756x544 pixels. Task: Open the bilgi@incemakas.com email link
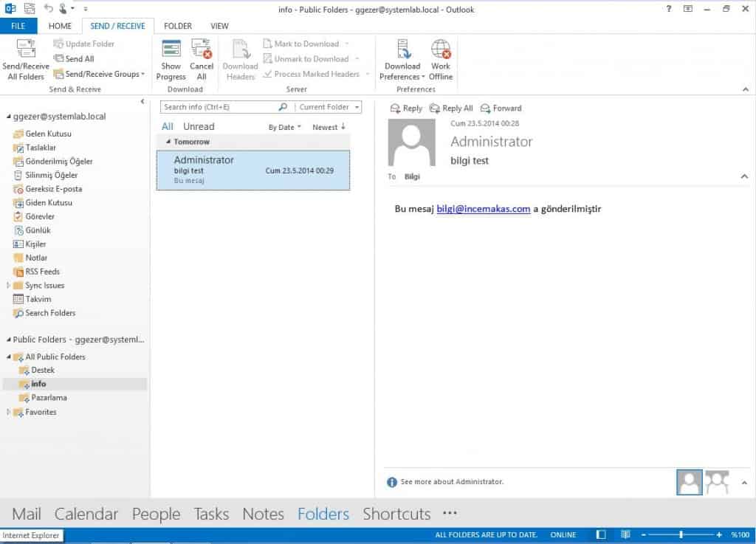click(x=483, y=209)
